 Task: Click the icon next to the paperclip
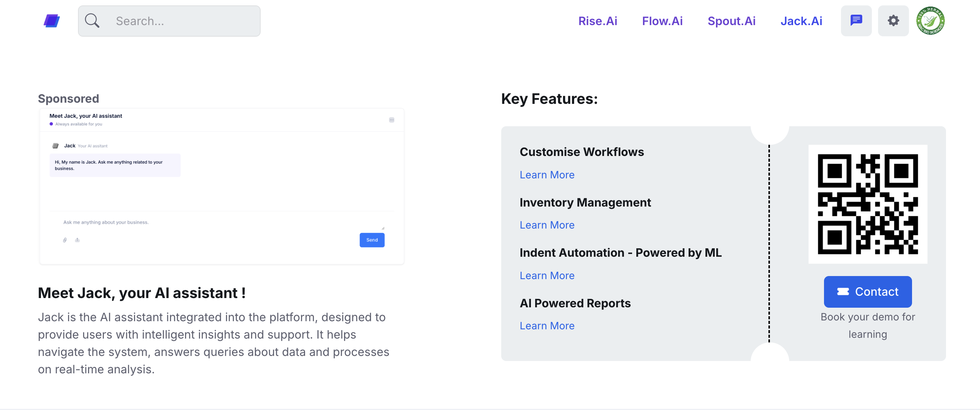pos(77,240)
